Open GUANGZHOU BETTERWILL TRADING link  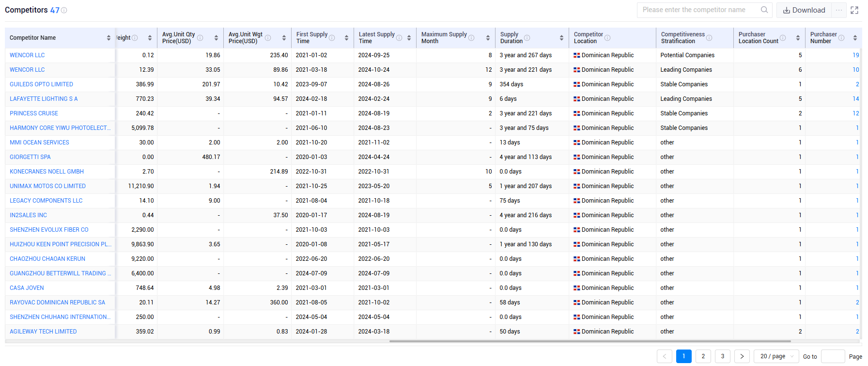point(60,273)
